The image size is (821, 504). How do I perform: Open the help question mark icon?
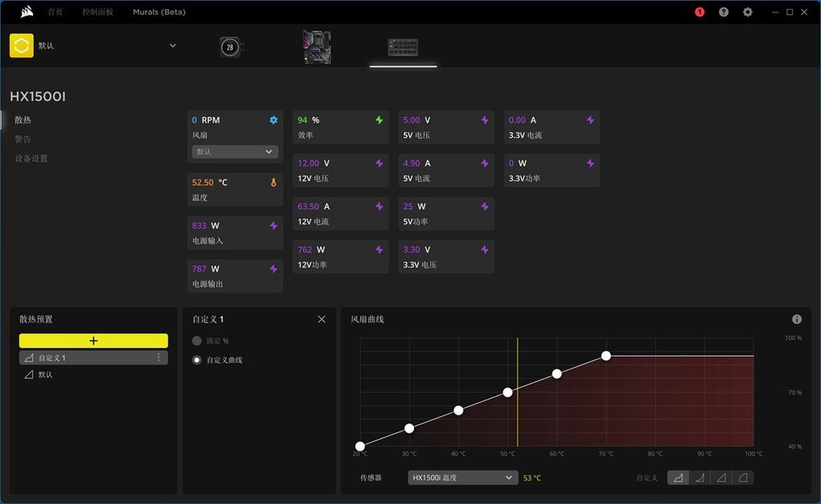[723, 12]
